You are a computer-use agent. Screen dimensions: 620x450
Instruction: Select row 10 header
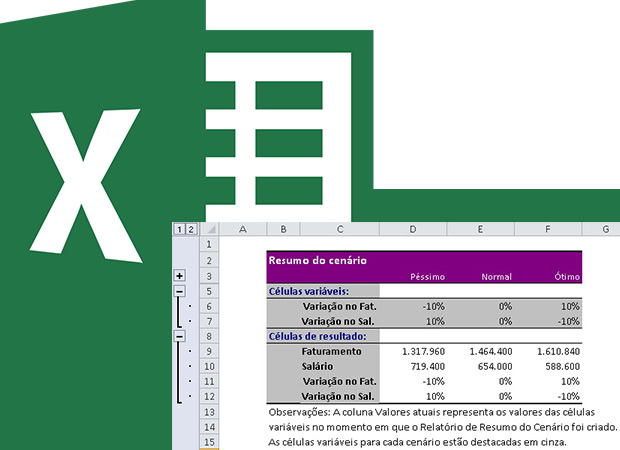pyautogui.click(x=209, y=367)
